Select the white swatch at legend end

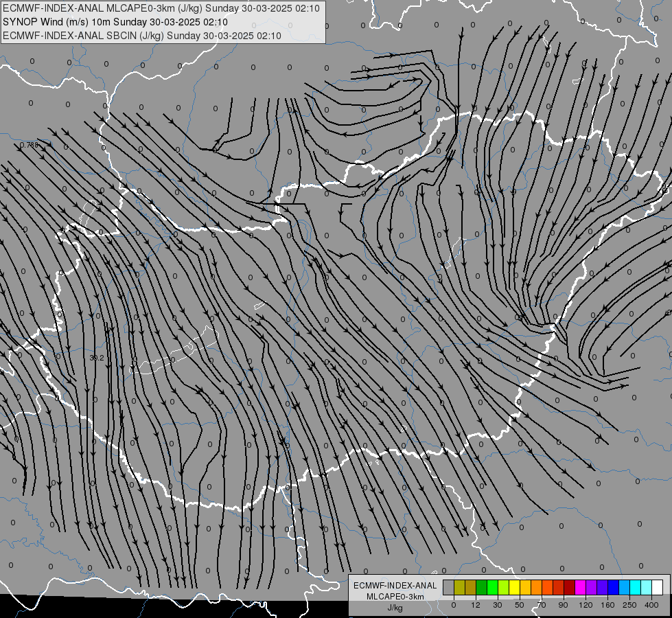click(658, 587)
